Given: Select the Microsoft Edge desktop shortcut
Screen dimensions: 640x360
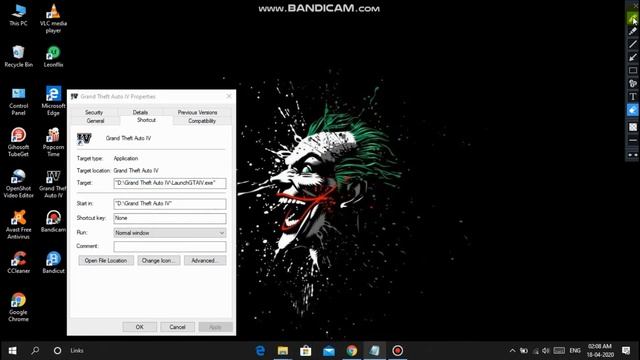Looking at the screenshot, I should point(53,101).
